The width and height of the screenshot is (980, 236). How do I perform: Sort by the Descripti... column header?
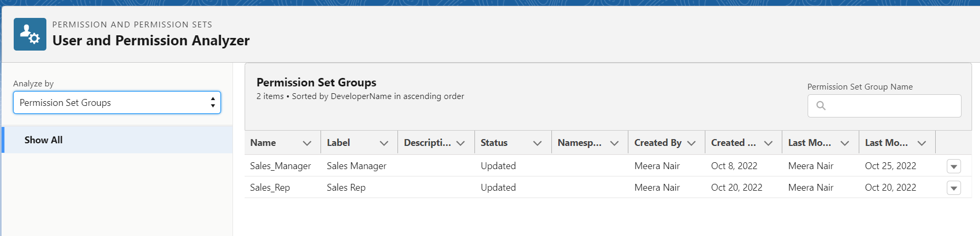(428, 143)
